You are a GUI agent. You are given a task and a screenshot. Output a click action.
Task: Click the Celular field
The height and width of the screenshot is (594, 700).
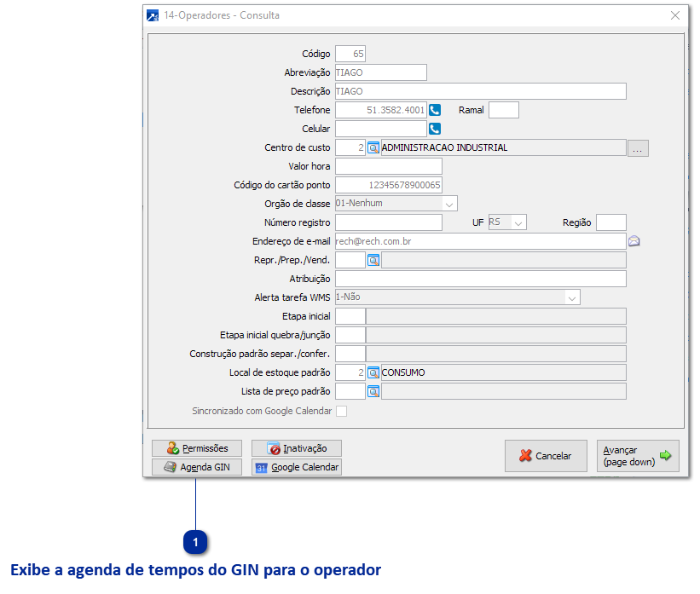(381, 129)
